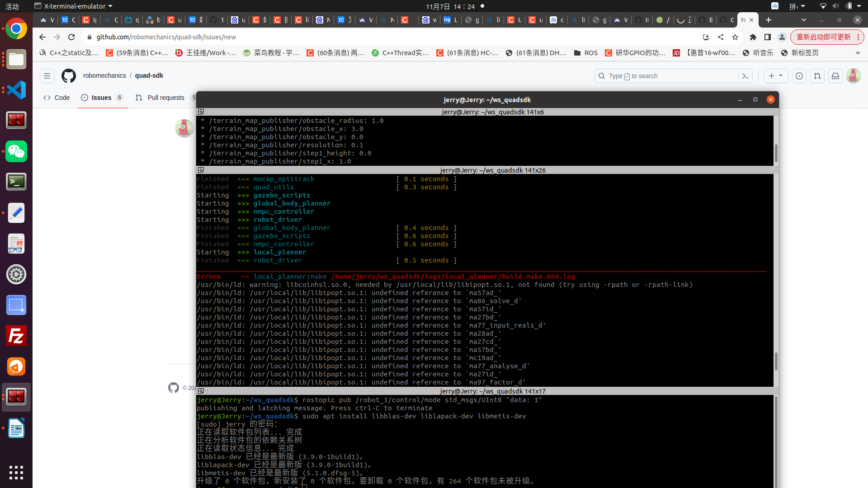Viewport: 868px width, 488px height.
Task: Open the X-terminal-emulator menu in the top bar
Action: click(72, 6)
